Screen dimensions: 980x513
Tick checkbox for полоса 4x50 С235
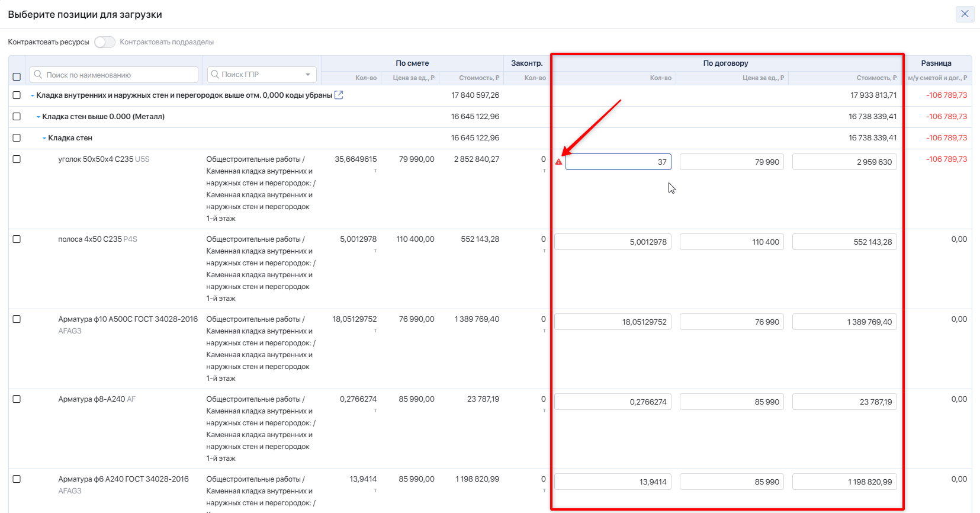(x=17, y=239)
